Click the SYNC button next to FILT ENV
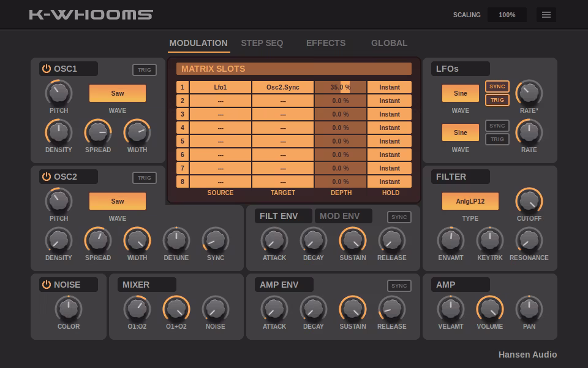588x368 pixels. [399, 217]
